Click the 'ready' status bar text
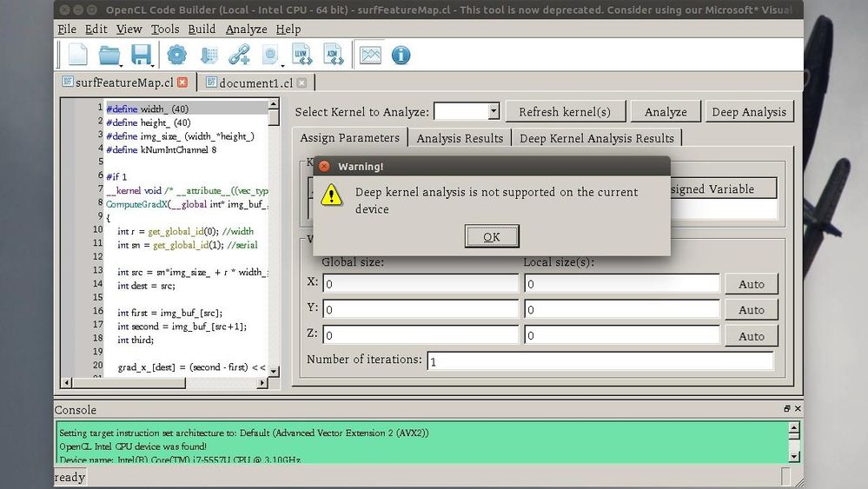This screenshot has height=489, width=868. coord(70,477)
